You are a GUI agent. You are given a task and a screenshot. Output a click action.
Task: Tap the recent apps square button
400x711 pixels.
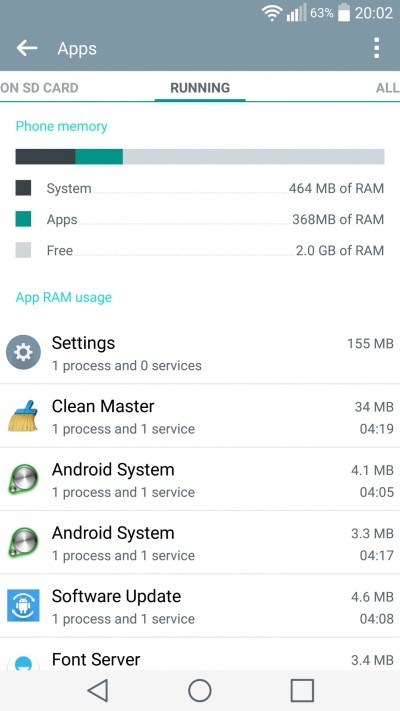pos(302,690)
